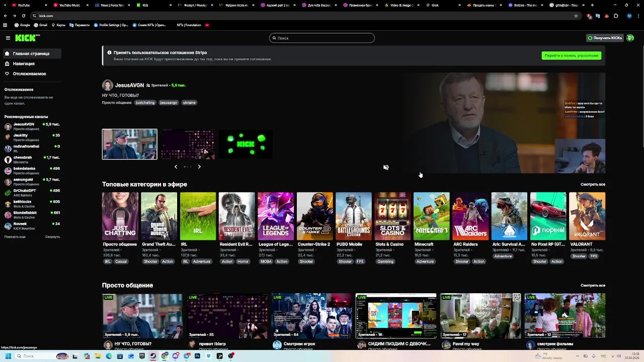
Task: Click the info icon in Stripe notice
Action: click(109, 52)
